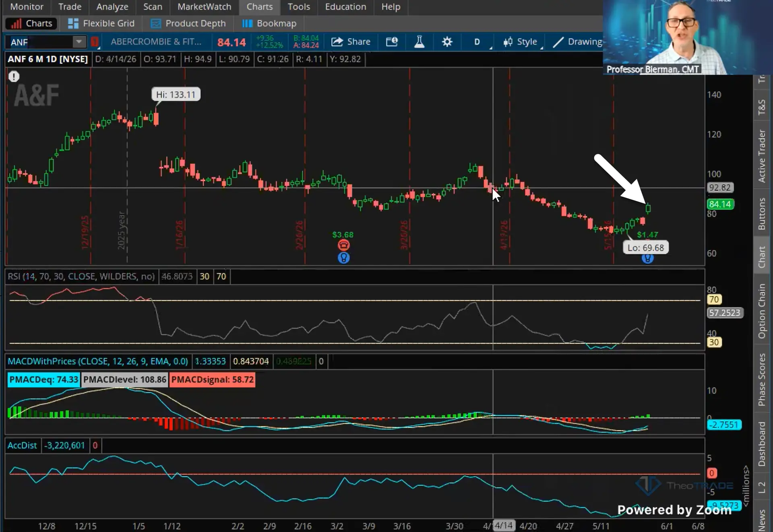Click the AccDist study title
Viewport: 773px width, 532px height.
coord(22,445)
